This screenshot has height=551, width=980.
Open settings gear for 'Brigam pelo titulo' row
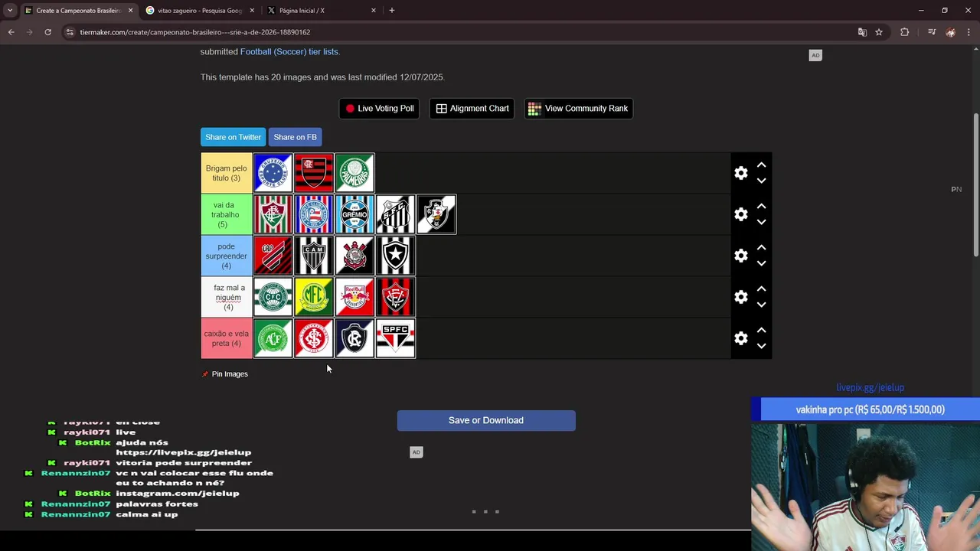[x=740, y=173]
